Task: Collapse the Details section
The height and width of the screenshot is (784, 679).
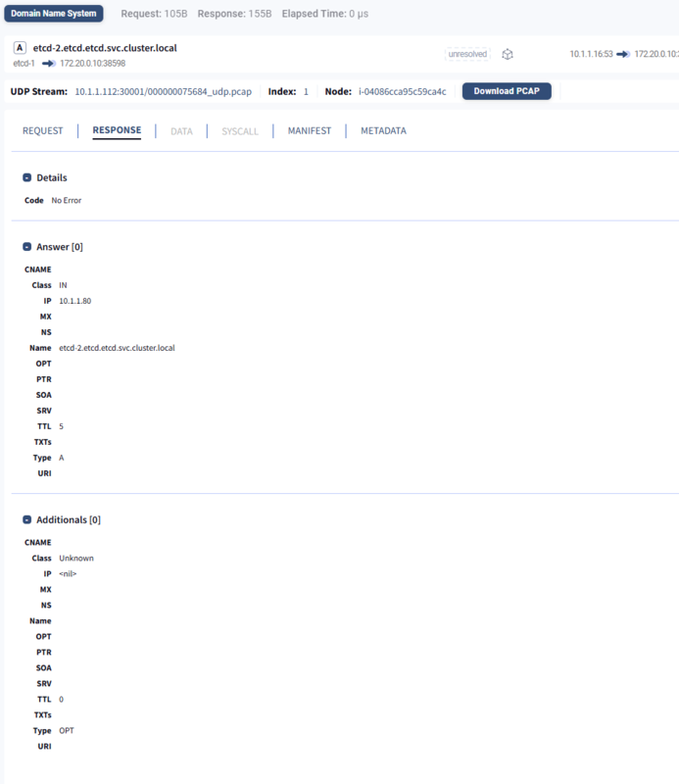Action: tap(27, 177)
